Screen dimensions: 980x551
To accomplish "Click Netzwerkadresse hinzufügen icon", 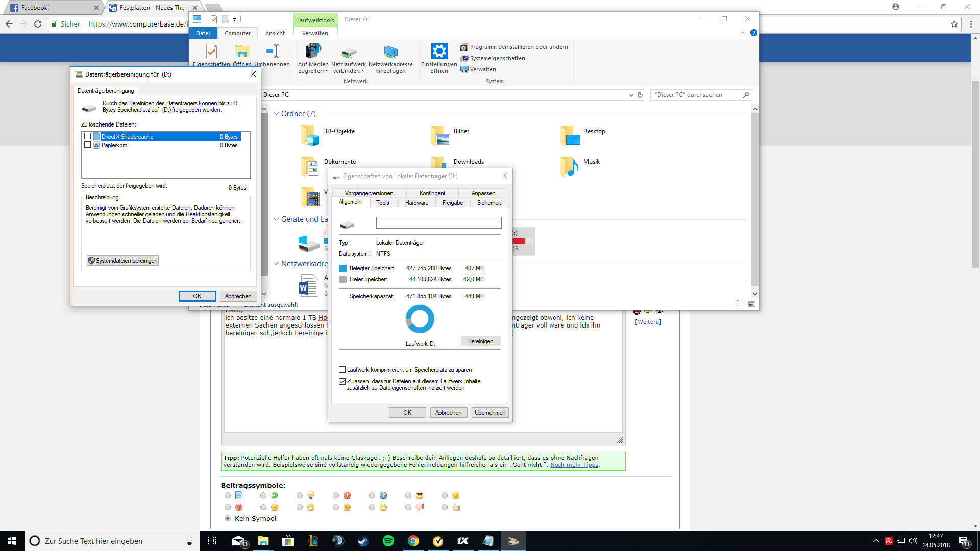I will coord(390,52).
